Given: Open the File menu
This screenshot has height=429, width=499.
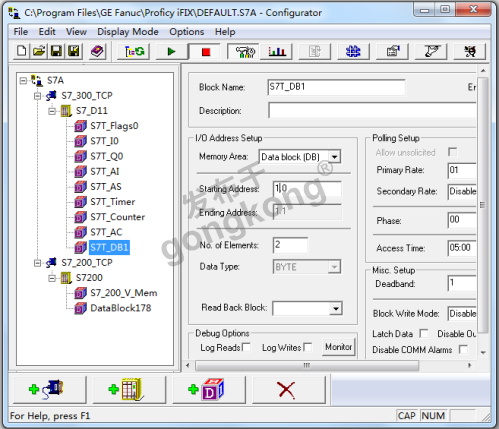Looking at the screenshot, I should (x=21, y=32).
